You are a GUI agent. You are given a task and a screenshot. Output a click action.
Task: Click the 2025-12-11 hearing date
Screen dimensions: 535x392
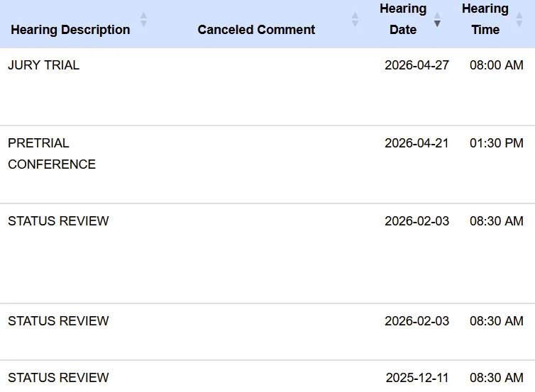coord(417,378)
